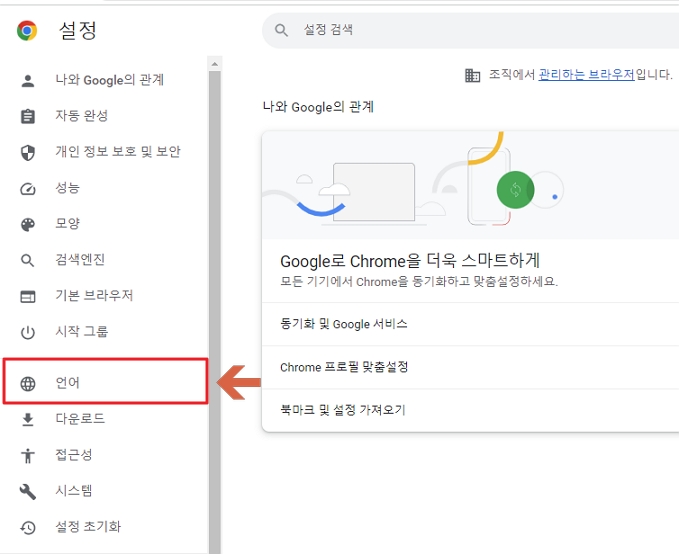Viewport: 679px width, 554px height.
Task: Click the search icon in settings search bar
Action: 281,30
